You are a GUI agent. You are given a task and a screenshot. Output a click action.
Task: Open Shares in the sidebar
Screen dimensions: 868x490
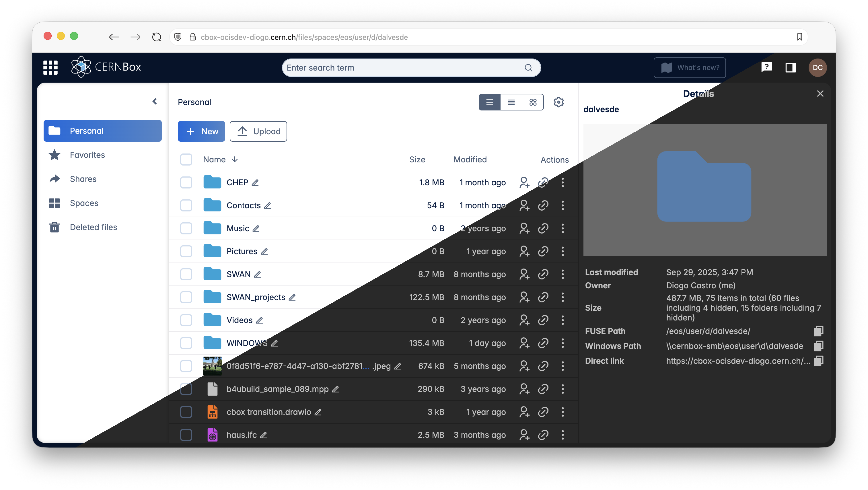coord(83,179)
